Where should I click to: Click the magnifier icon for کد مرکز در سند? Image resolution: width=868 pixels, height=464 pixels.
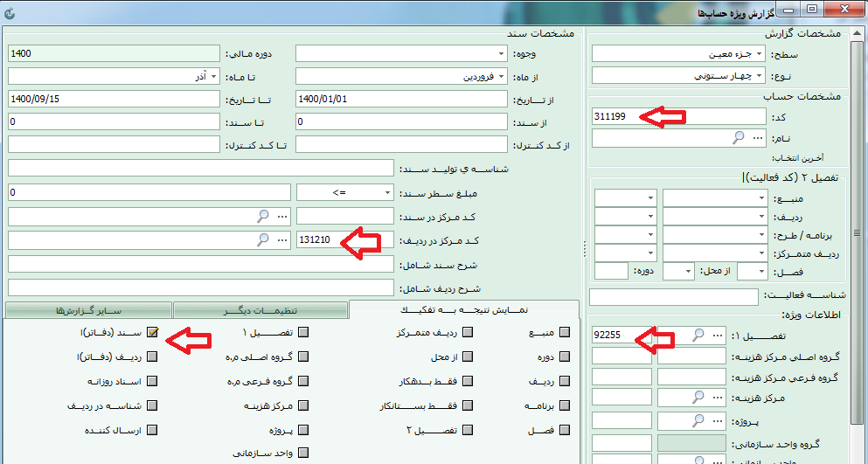(263, 216)
